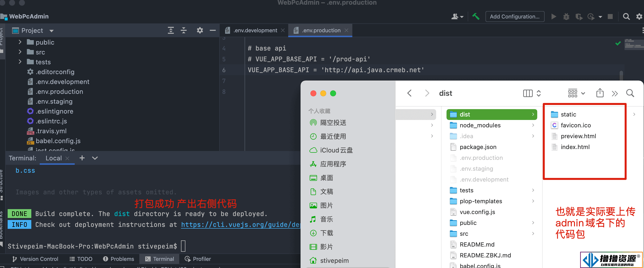Click the Stop square icon
This screenshot has height=268, width=644.
click(610, 17)
